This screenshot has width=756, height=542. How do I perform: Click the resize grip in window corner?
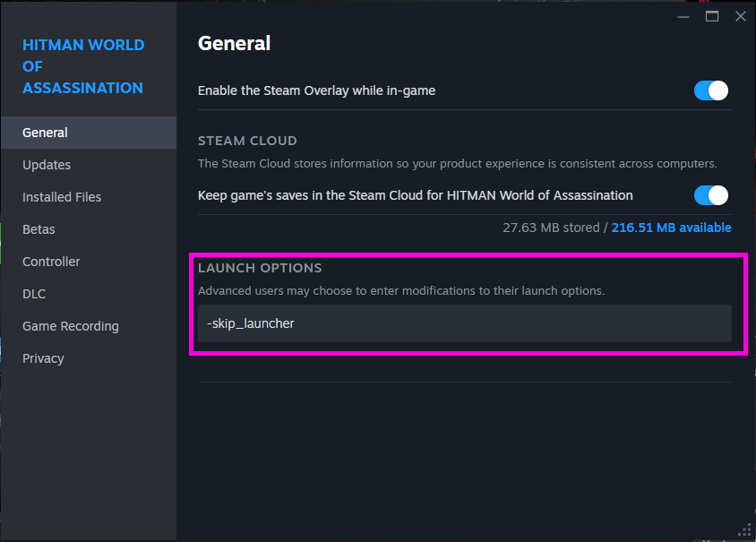(x=744, y=530)
